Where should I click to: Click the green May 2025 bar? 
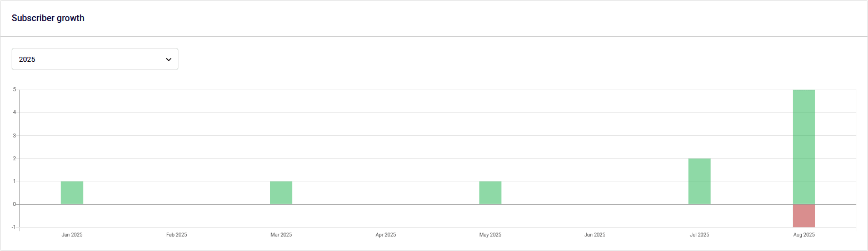(490, 193)
